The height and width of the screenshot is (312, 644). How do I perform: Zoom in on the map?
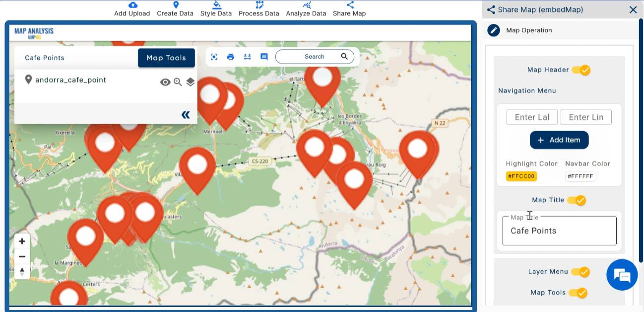(22, 241)
